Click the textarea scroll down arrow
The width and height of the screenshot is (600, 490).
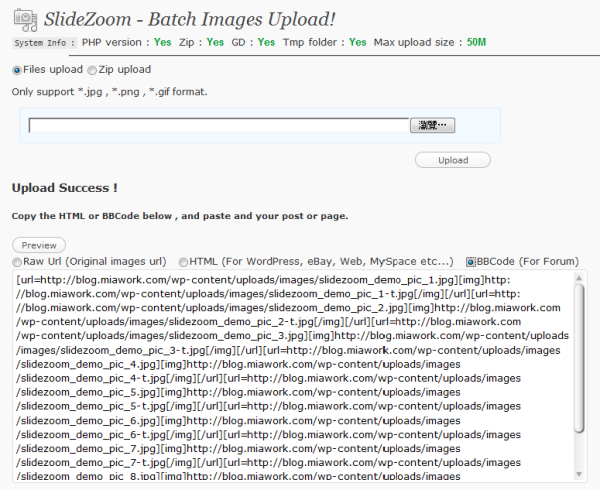(579, 474)
